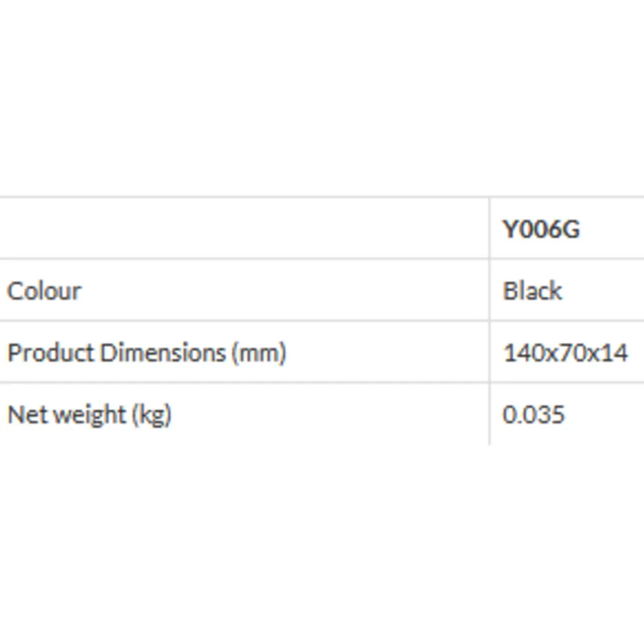
Task: Click the leading 140 in the dimensions value
Action: [520, 353]
